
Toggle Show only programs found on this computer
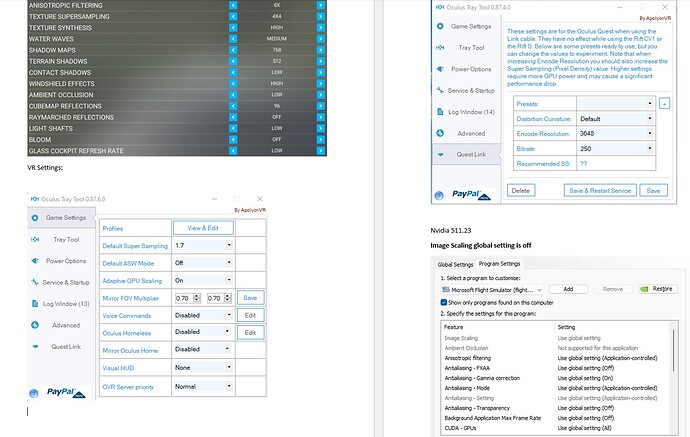tap(444, 302)
